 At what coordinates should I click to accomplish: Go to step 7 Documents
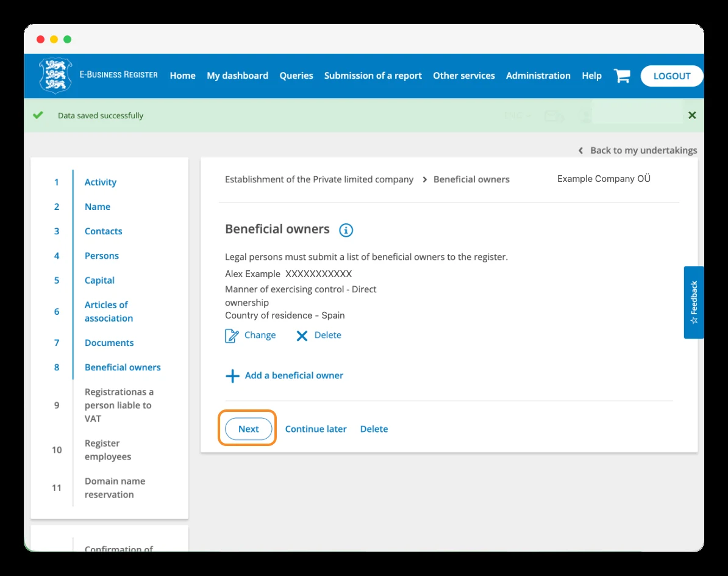[109, 343]
